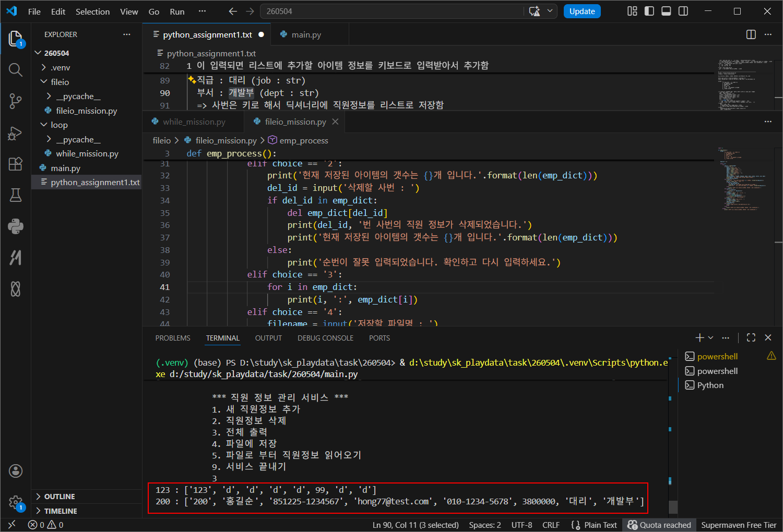
Task: Open the remote window status icon
Action: click(x=12, y=525)
